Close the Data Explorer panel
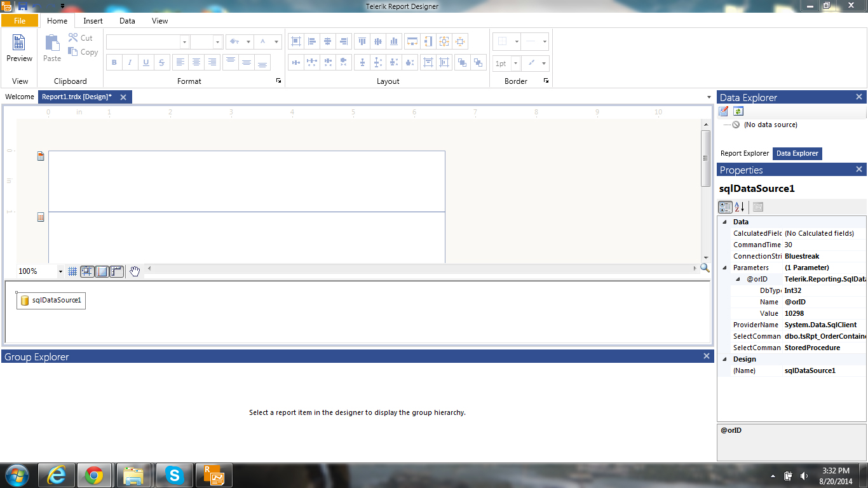Viewport: 868px width, 488px height. 859,97
